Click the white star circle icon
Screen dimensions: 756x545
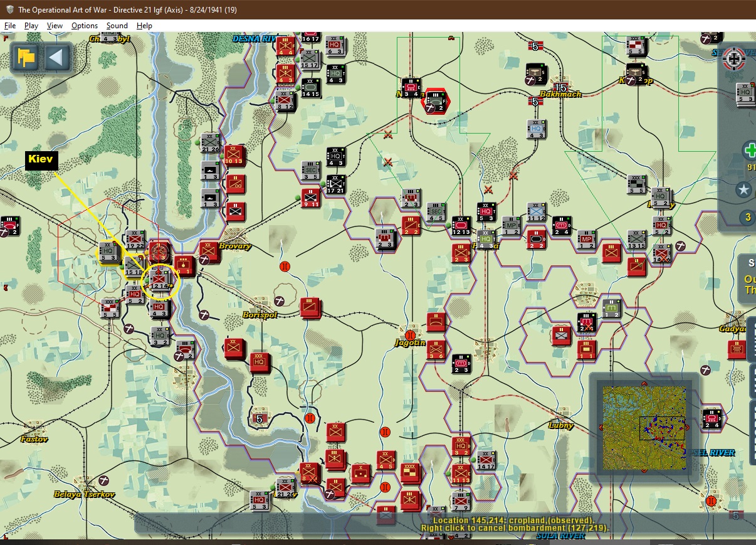click(x=744, y=189)
